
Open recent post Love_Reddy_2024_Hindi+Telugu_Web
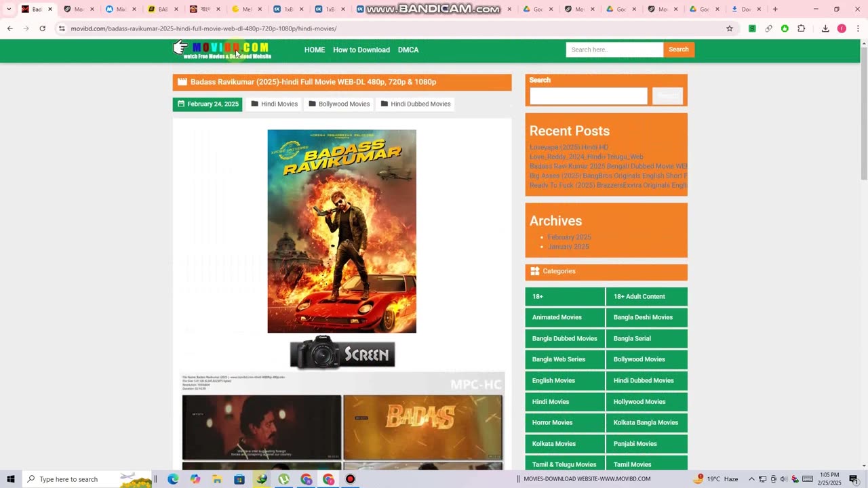(587, 157)
